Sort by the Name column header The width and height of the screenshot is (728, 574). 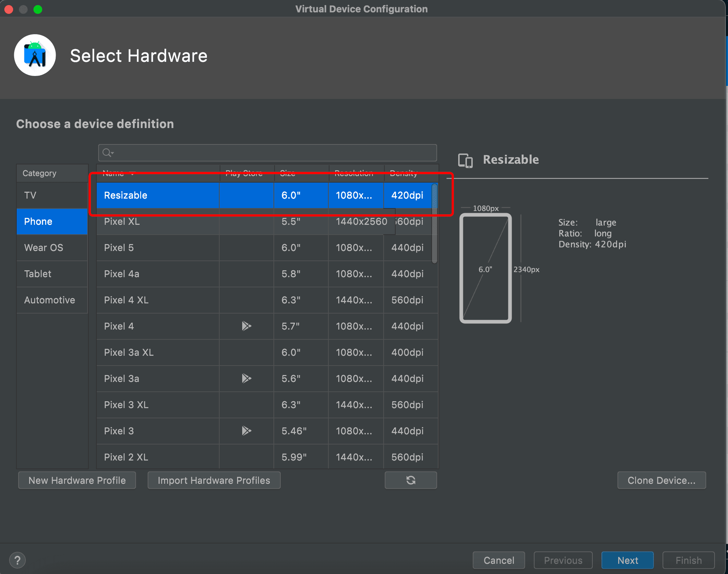(x=158, y=174)
